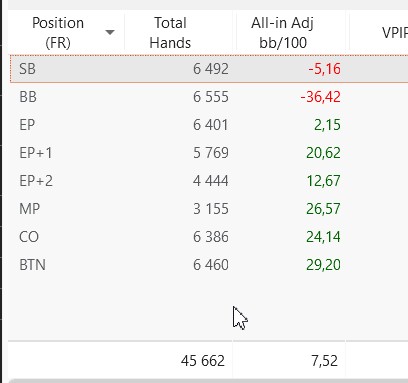The width and height of the screenshot is (408, 383).
Task: Select the EP+2 position row
Action: 209,181
